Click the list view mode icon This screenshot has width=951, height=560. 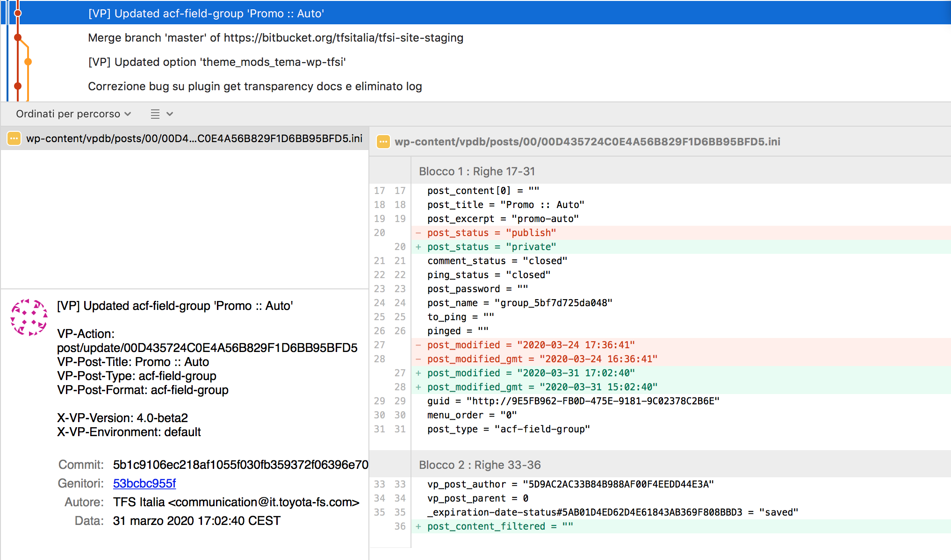[155, 114]
